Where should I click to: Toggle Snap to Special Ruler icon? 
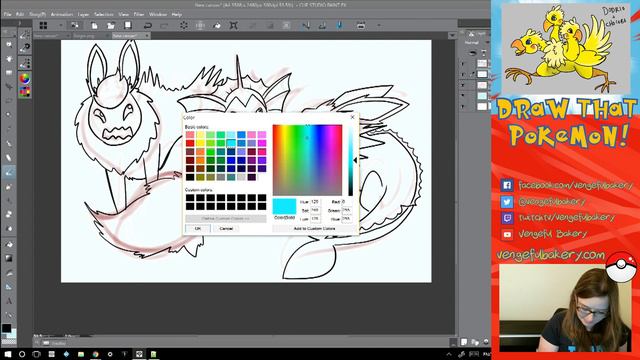322,25
